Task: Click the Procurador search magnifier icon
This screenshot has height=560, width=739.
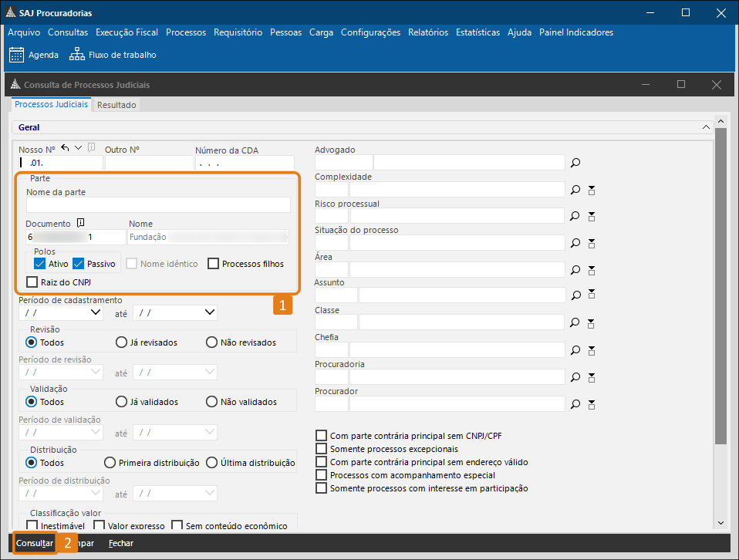Action: (575, 403)
